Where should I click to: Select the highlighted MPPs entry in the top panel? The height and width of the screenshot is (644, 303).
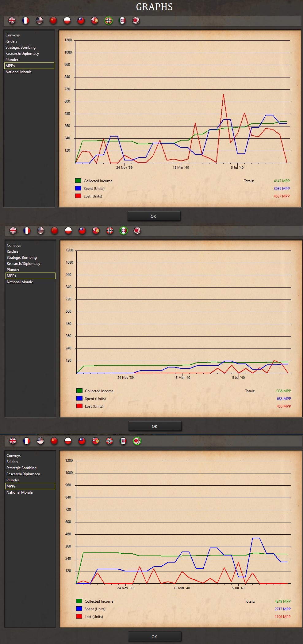click(29, 66)
